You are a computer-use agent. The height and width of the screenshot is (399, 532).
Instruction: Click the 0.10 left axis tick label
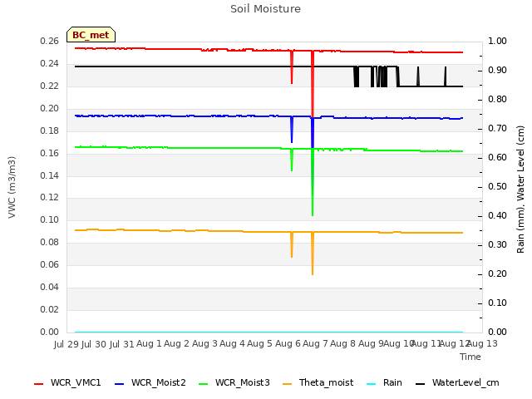coord(50,219)
